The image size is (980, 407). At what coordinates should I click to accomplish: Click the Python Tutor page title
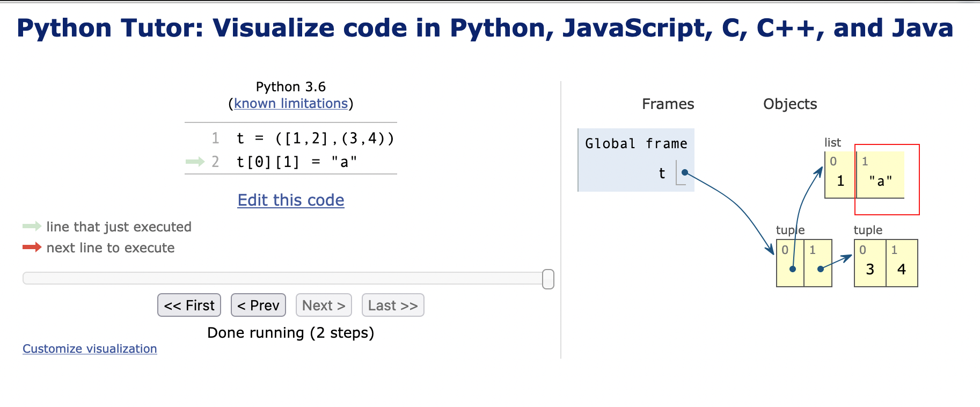coord(485,28)
